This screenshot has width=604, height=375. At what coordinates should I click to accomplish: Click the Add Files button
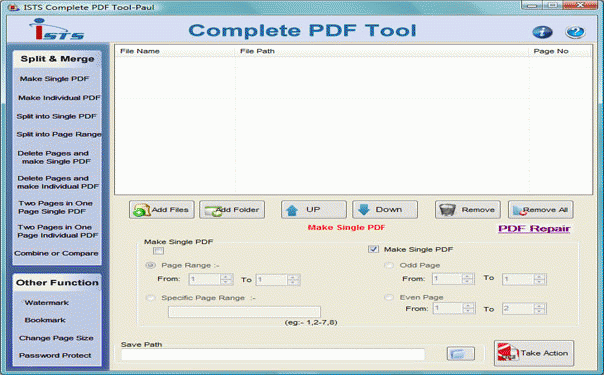coord(162,210)
